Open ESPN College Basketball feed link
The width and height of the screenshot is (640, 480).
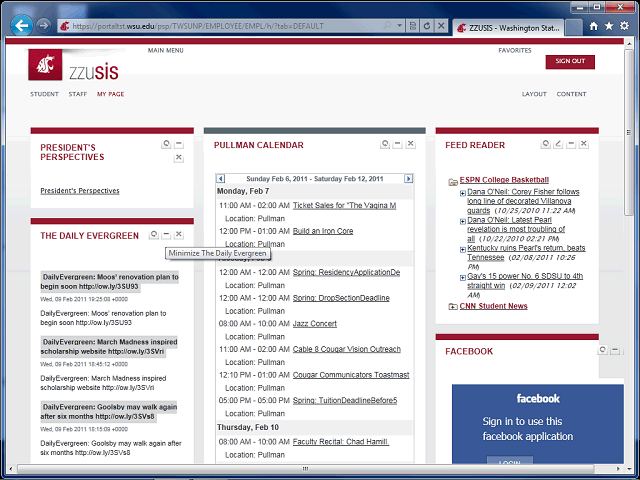tap(504, 180)
